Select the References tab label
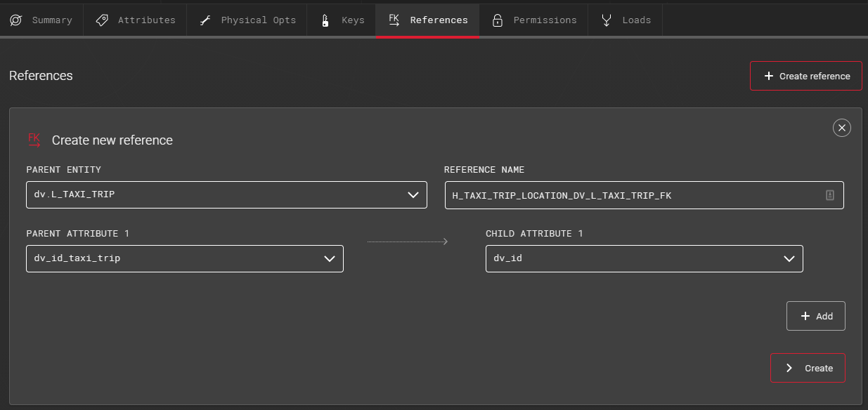Screen dimensions: 868x410 [439, 20]
